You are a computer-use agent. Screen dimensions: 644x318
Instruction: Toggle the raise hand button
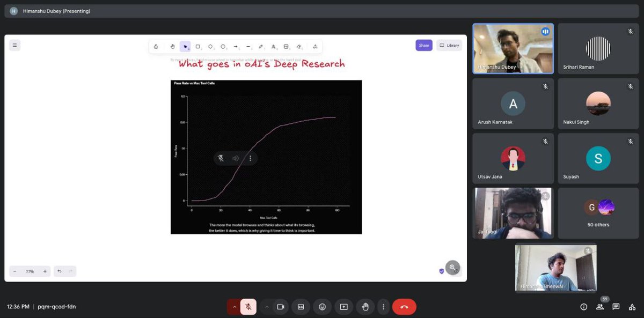(x=365, y=307)
